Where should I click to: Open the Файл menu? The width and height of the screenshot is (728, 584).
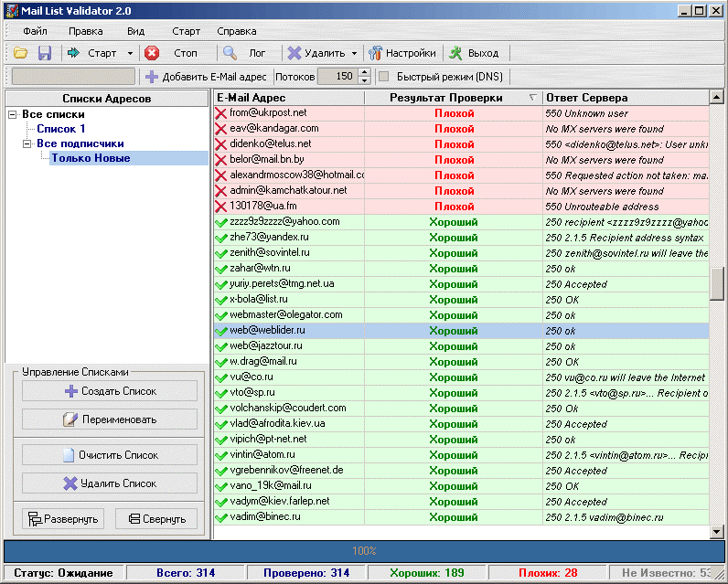click(36, 31)
